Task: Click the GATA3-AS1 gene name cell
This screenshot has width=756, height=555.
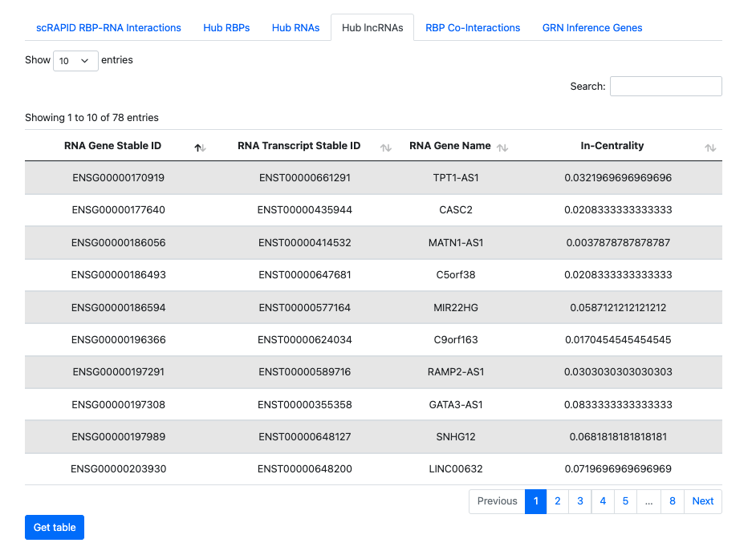Action: coord(455,405)
